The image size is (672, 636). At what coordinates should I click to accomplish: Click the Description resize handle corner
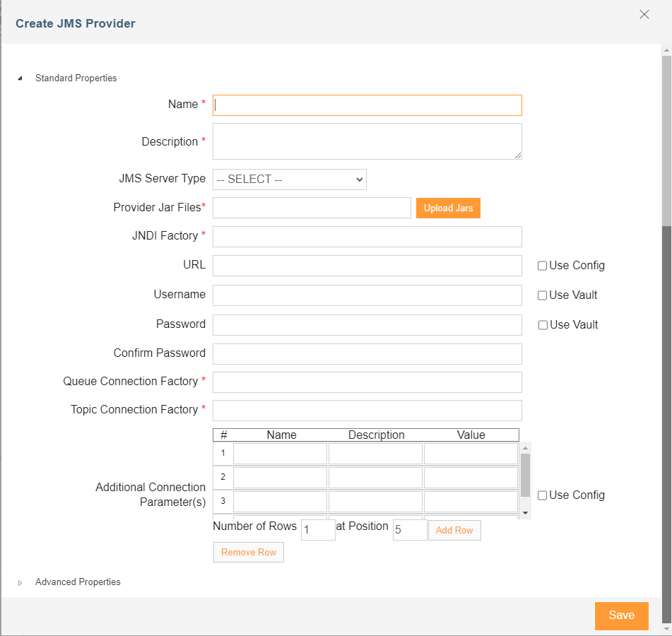(x=518, y=155)
